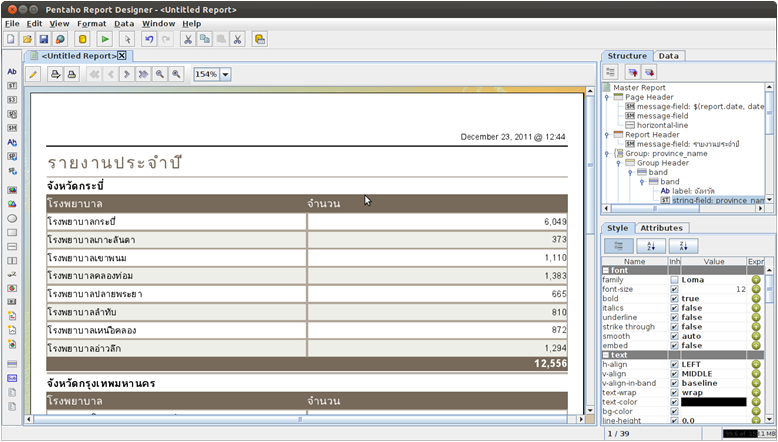Close the Untitled Report tab
The image size is (778, 442).
(122, 56)
